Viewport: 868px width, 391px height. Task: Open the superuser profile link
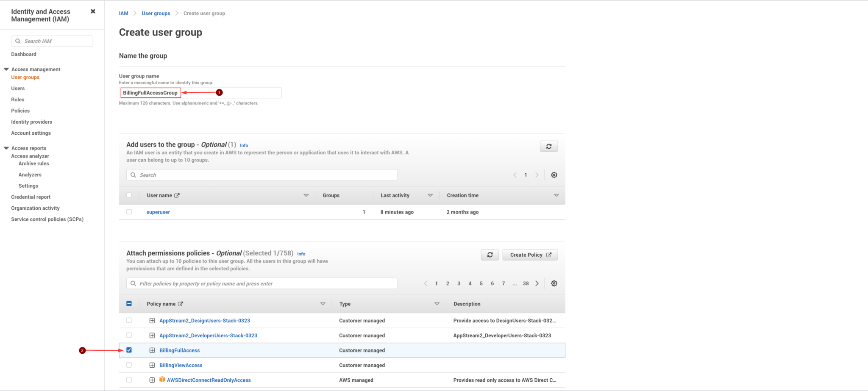point(158,212)
